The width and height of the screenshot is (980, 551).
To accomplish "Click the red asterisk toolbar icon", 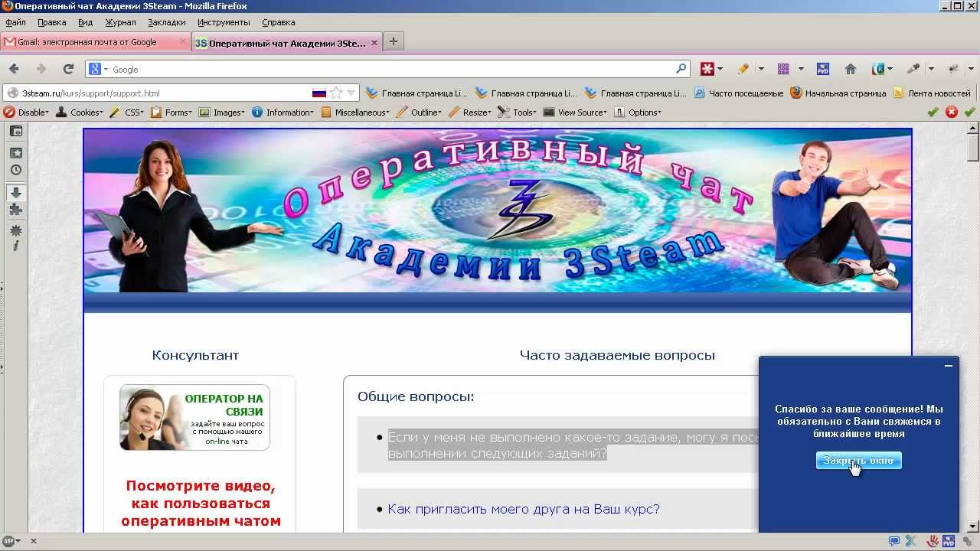I will (707, 69).
